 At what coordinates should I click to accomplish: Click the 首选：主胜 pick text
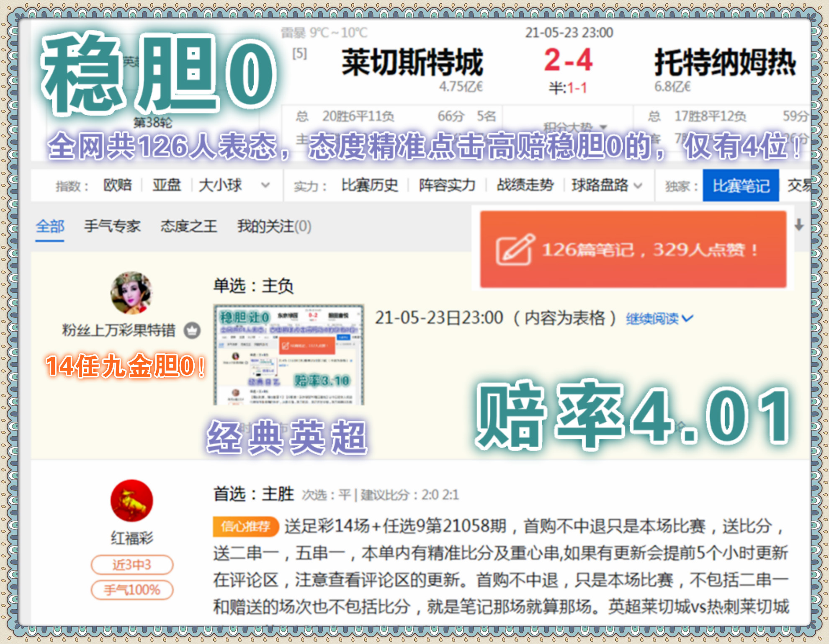coord(254,495)
